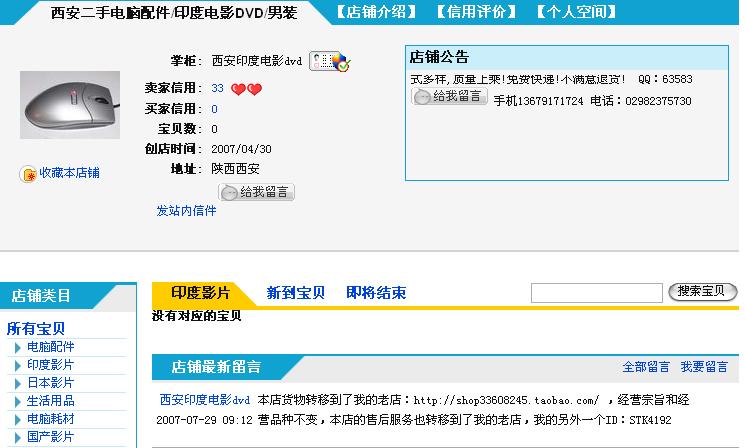Click the shop owner contact card icon

pyautogui.click(x=329, y=61)
